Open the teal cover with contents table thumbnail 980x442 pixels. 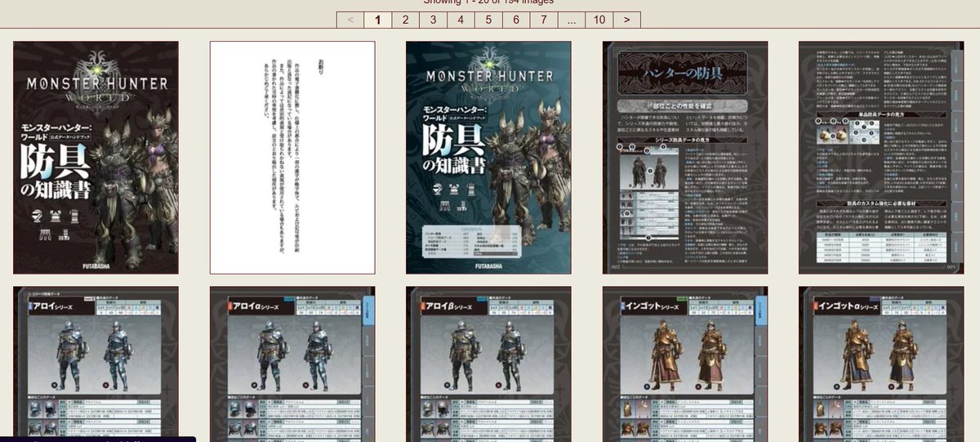point(488,158)
